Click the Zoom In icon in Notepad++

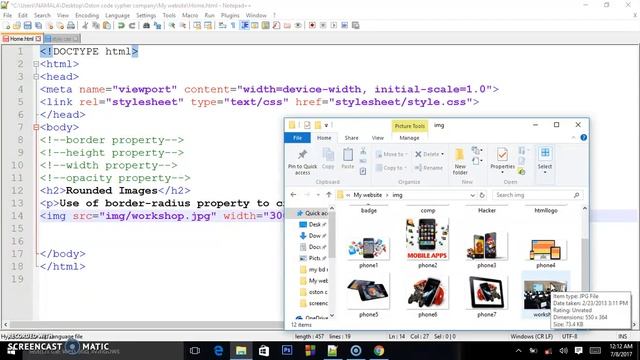[172, 25]
